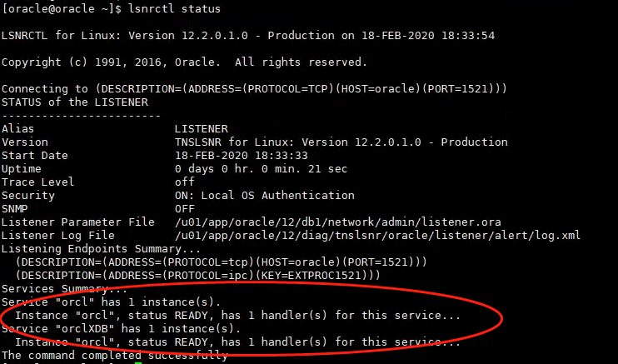
Task: Click the PROTOCOL=tcp endpoint description line
Action: [221, 262]
